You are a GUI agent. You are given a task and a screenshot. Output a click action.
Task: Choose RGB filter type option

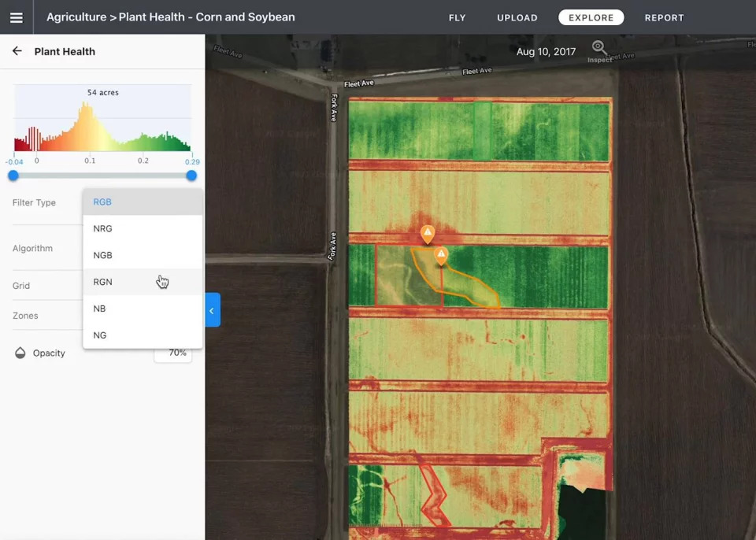click(143, 202)
